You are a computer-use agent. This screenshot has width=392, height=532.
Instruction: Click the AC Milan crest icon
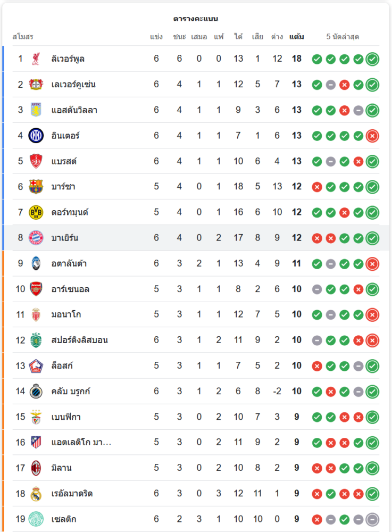[x=36, y=468]
